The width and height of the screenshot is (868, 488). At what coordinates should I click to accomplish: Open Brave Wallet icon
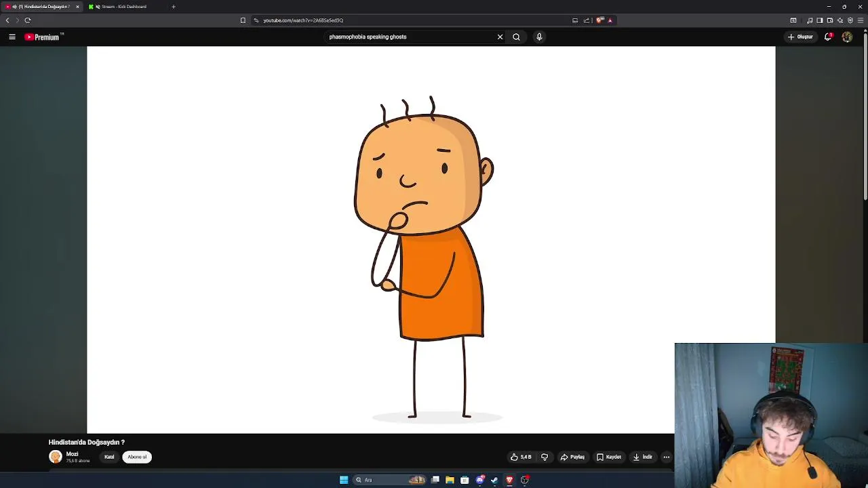click(x=830, y=20)
